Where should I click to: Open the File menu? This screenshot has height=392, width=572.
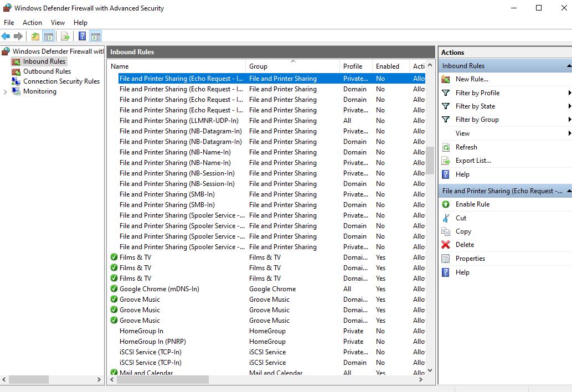(9, 23)
